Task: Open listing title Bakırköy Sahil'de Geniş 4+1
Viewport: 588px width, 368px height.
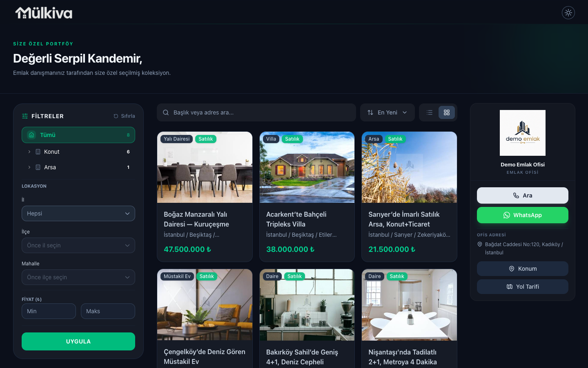Action: pyautogui.click(x=302, y=357)
